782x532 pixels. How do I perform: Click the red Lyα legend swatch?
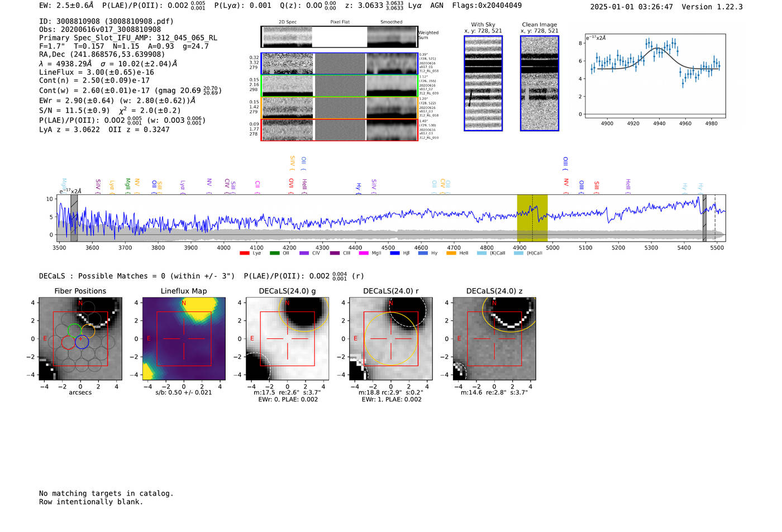pyautogui.click(x=244, y=253)
